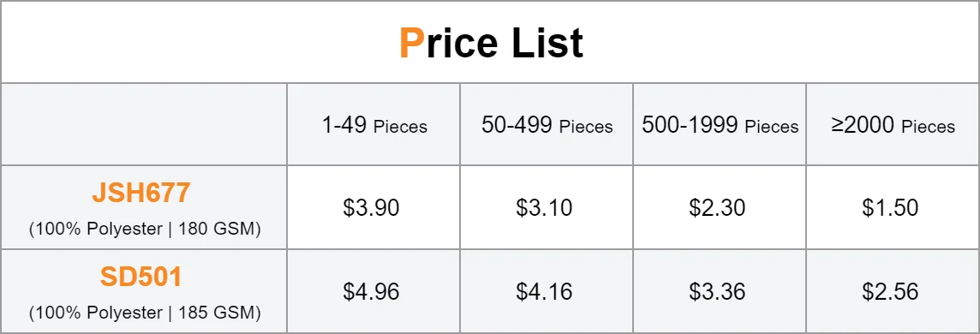Select the ≥2000 Pieces column header

click(893, 126)
